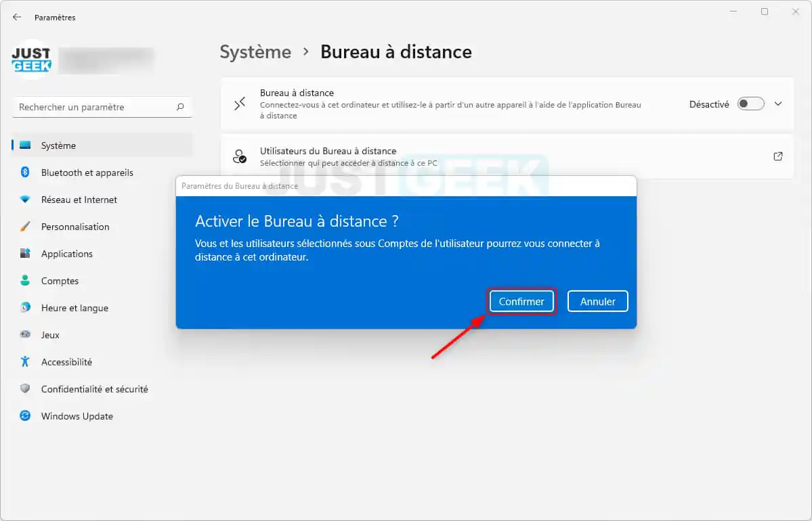This screenshot has height=521, width=812.
Task: Maximize the Paramètres window
Action: [765, 12]
